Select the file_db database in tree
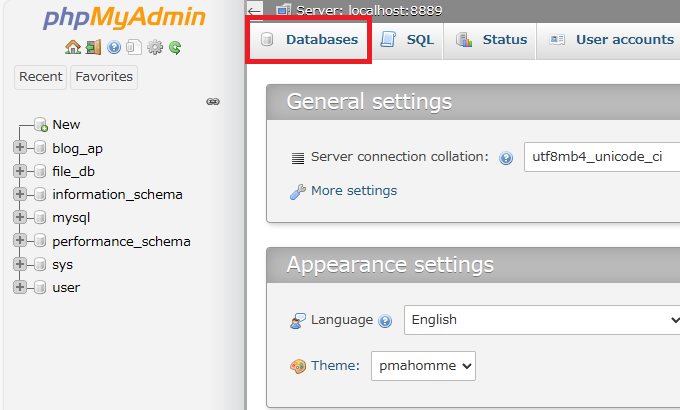 (73, 171)
